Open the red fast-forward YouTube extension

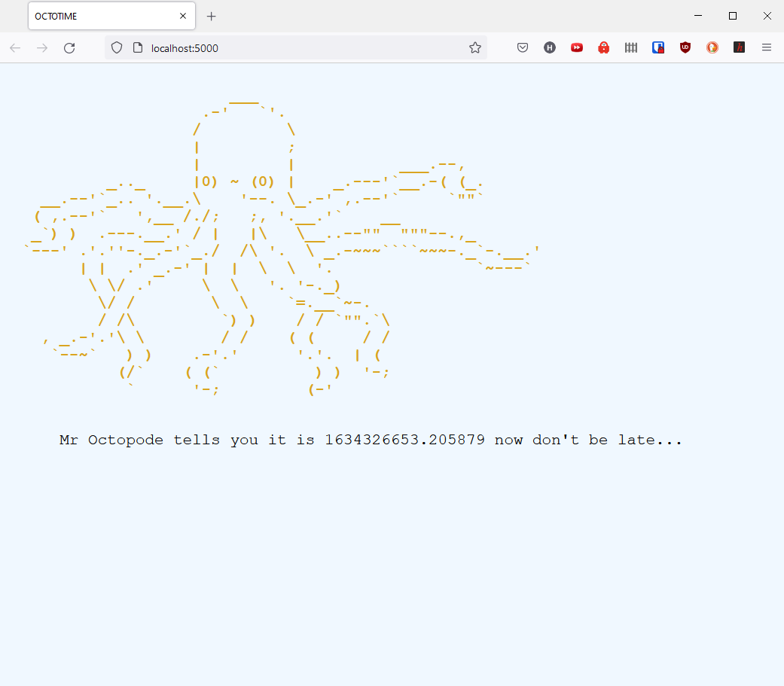click(577, 48)
